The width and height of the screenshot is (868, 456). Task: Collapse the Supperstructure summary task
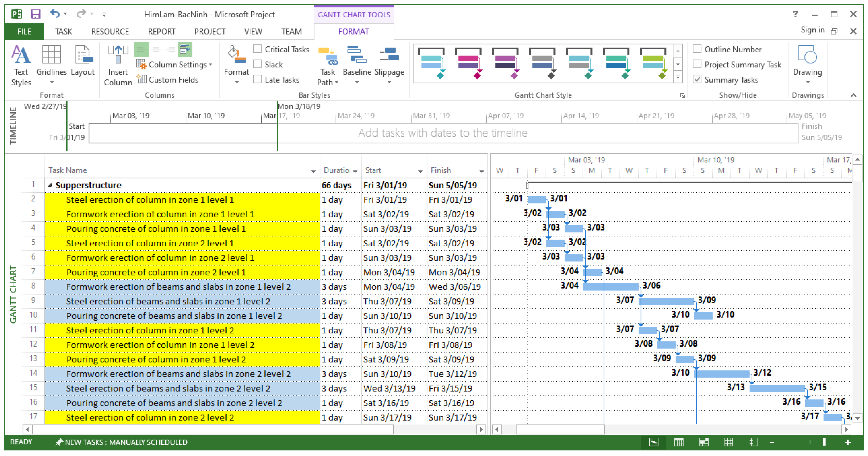tap(50, 185)
